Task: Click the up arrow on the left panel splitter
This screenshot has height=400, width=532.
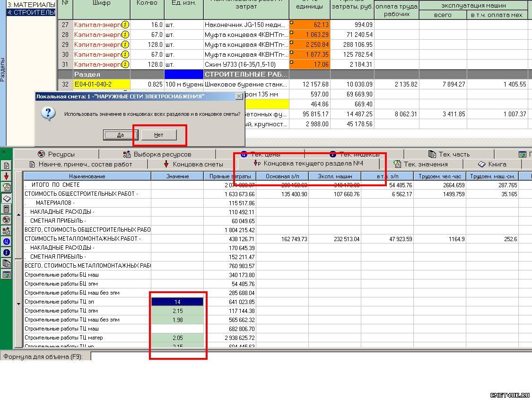Action: 18,214
